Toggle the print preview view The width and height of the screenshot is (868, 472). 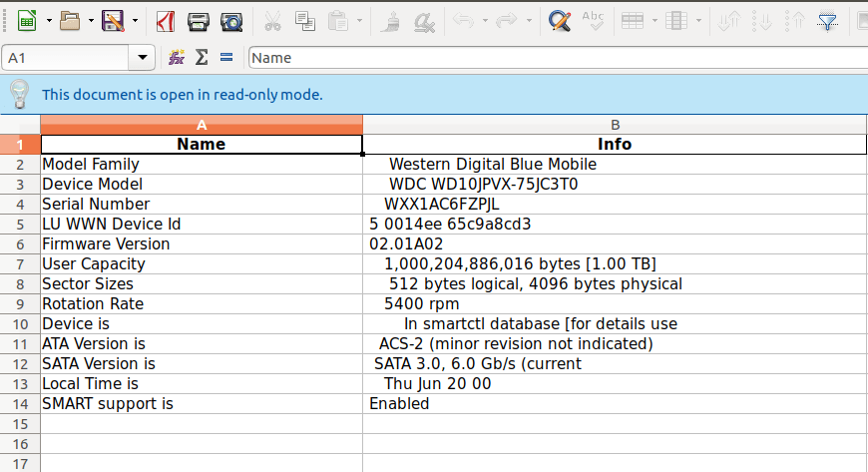230,19
